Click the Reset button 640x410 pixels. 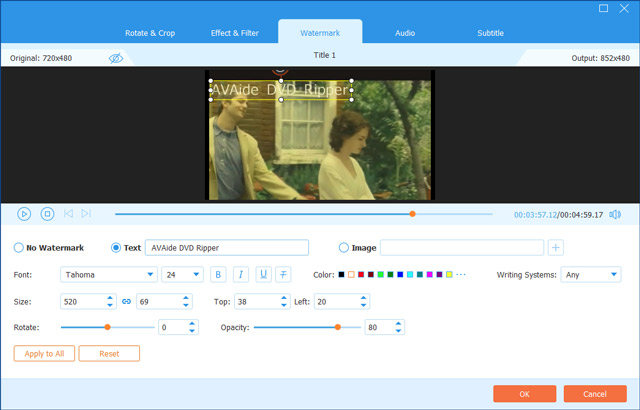pos(109,353)
